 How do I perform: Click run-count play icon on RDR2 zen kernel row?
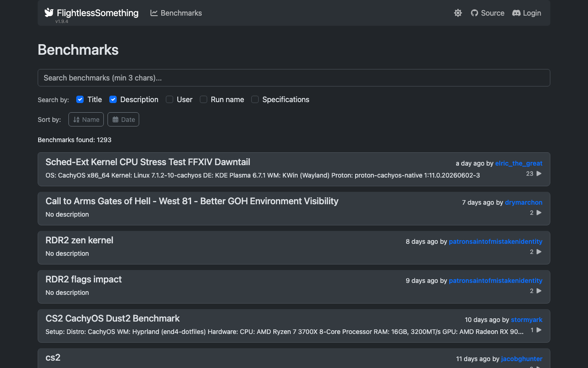click(539, 252)
